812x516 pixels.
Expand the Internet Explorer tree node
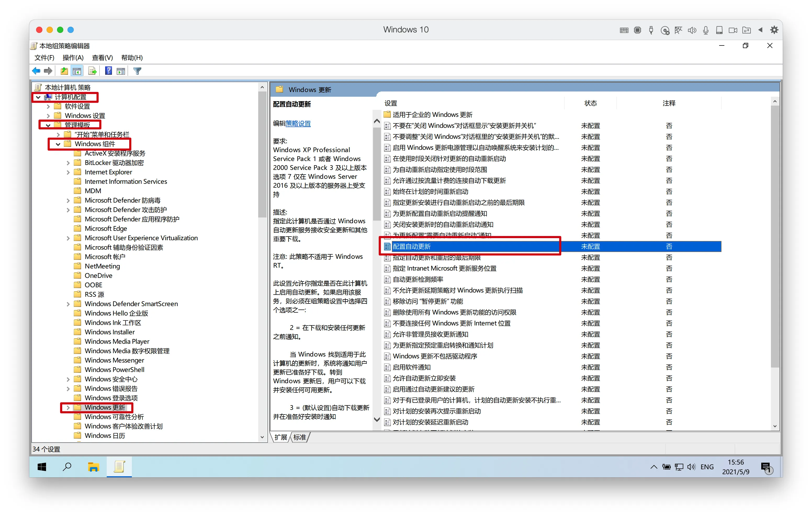pyautogui.click(x=68, y=173)
